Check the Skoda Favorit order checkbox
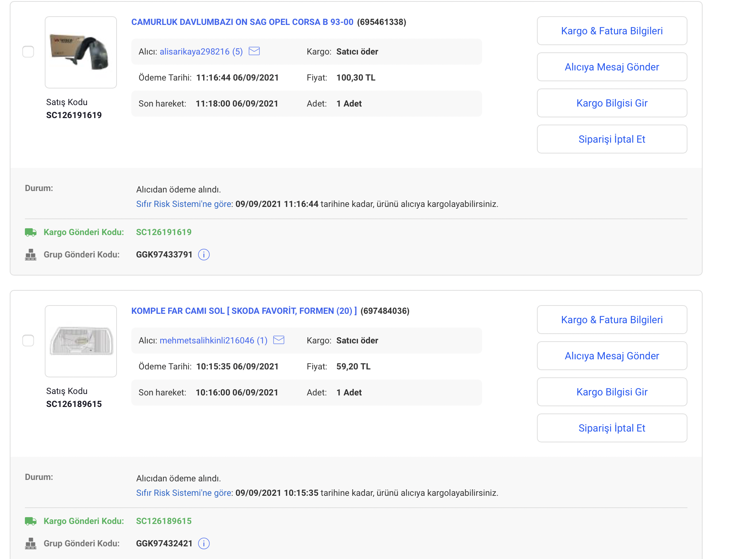756x559 pixels. (28, 341)
